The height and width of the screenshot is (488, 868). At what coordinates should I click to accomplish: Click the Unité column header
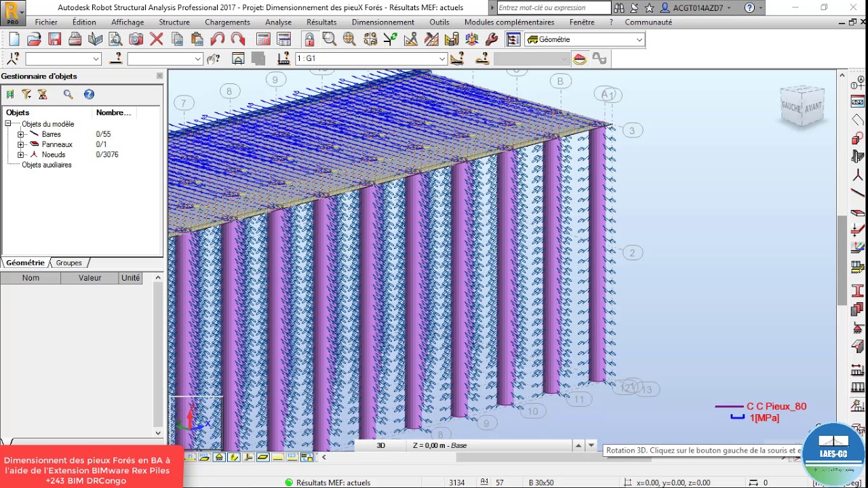(130, 278)
